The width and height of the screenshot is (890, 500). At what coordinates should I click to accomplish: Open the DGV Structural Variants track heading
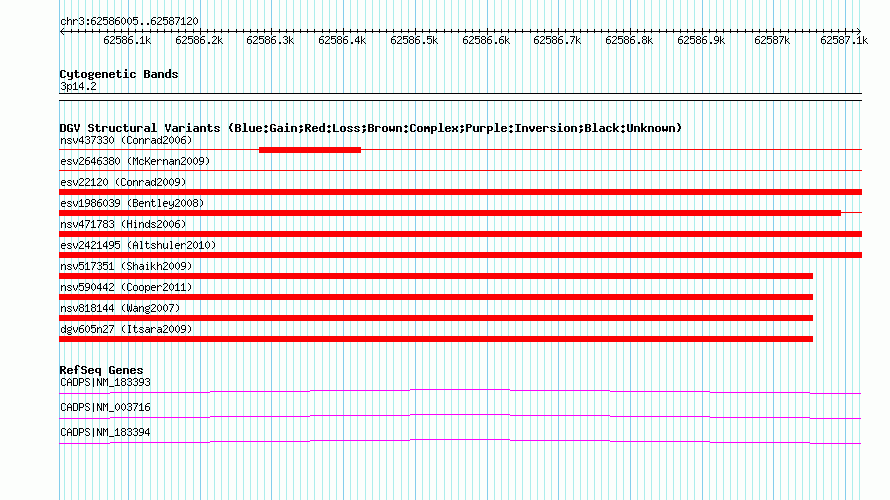click(x=371, y=128)
